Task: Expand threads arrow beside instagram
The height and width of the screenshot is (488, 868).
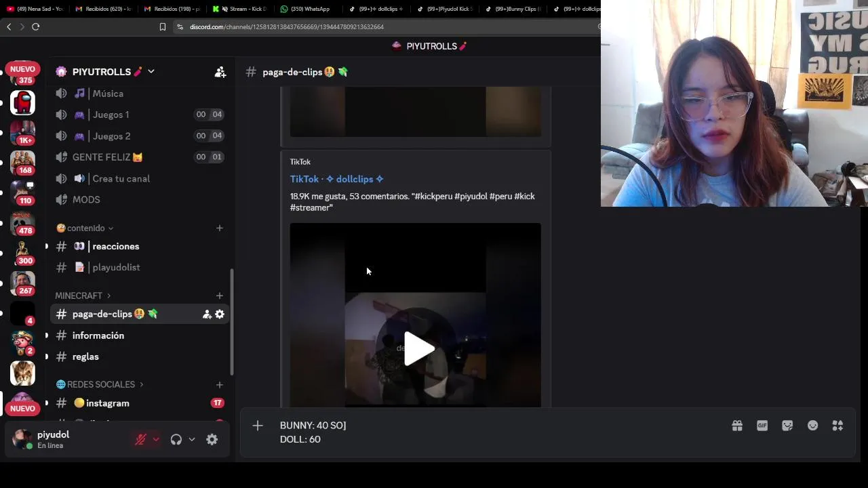Action: click(x=47, y=403)
